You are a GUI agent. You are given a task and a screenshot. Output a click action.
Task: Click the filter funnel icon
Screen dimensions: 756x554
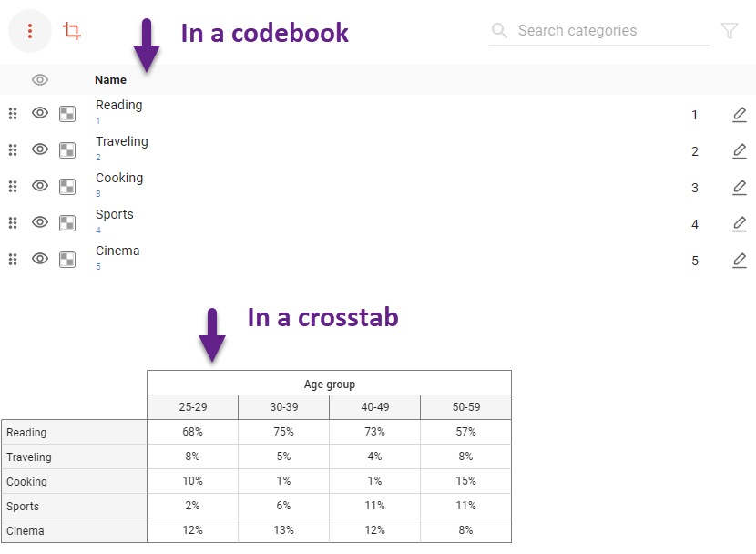click(x=730, y=31)
